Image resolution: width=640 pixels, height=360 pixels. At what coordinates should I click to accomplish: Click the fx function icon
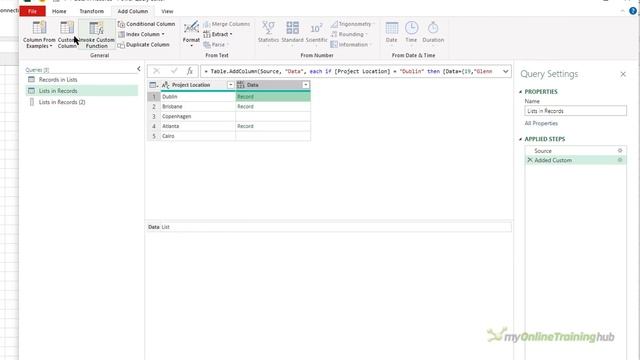[190, 71]
